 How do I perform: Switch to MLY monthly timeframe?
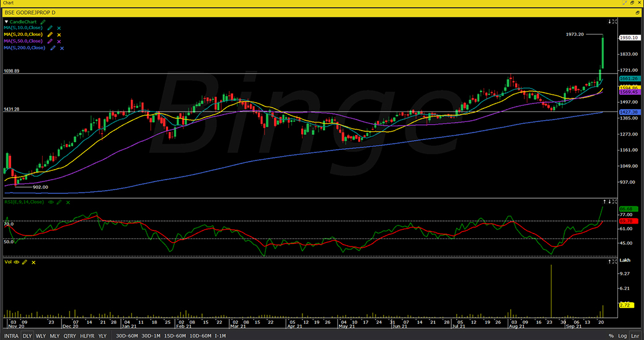(55, 336)
